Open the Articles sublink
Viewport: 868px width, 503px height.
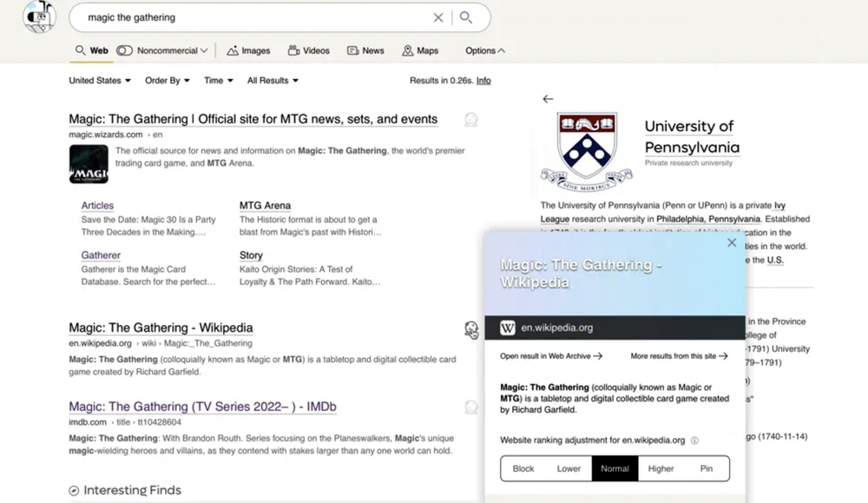tap(97, 206)
